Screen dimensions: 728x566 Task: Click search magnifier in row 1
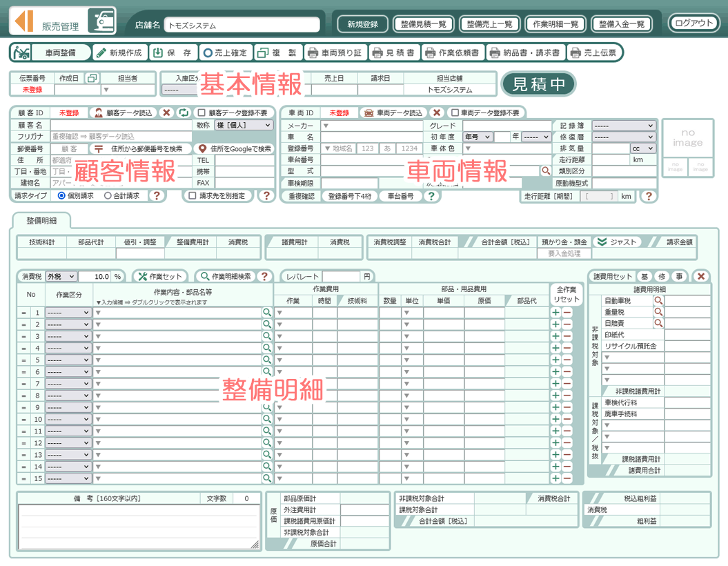point(267,313)
